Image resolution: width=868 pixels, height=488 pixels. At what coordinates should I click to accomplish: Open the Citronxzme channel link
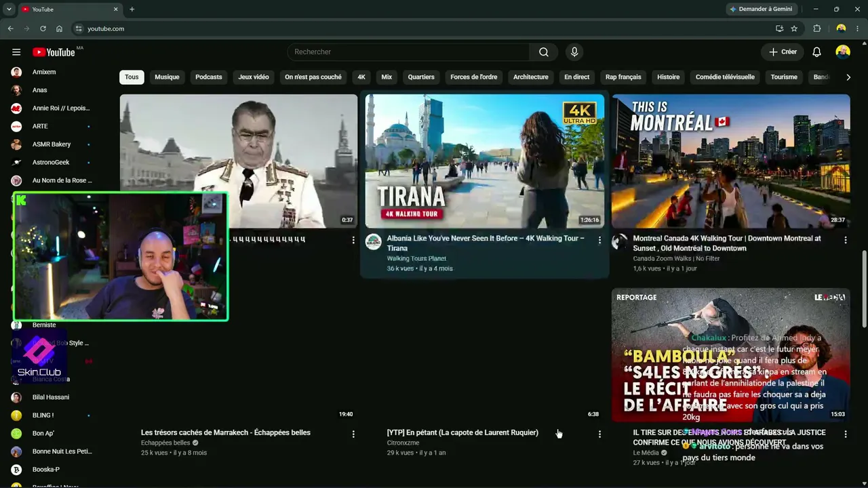pos(403,443)
